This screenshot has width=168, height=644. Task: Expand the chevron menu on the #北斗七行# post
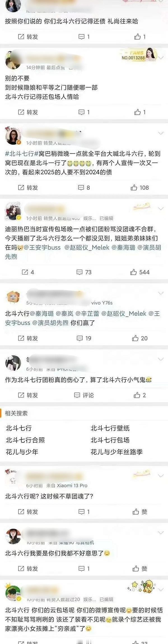161,133
